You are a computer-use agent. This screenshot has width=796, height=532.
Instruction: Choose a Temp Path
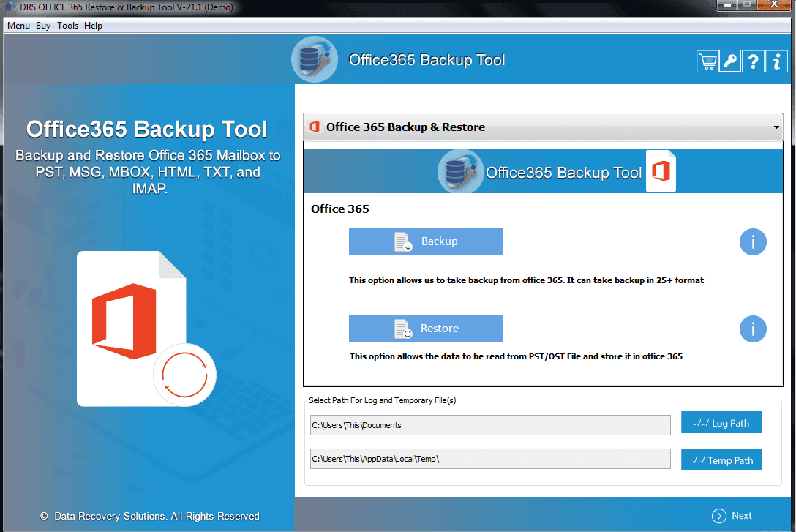click(x=721, y=460)
